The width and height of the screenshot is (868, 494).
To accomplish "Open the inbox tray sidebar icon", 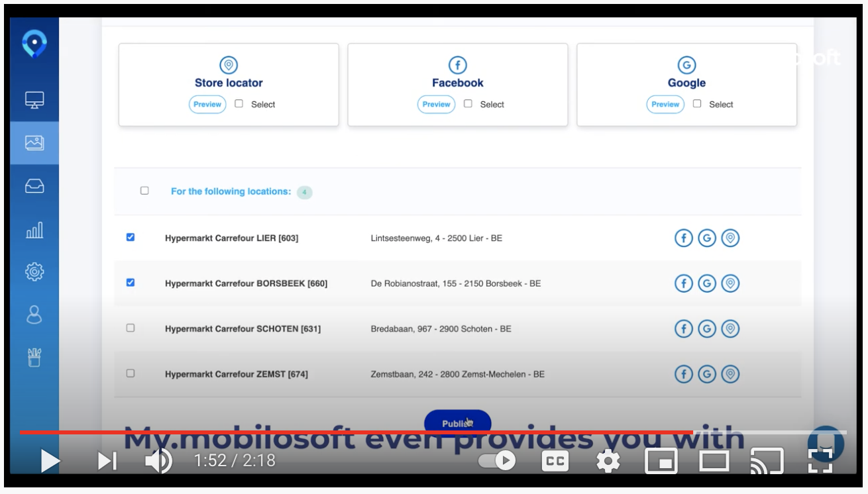I will tap(34, 187).
